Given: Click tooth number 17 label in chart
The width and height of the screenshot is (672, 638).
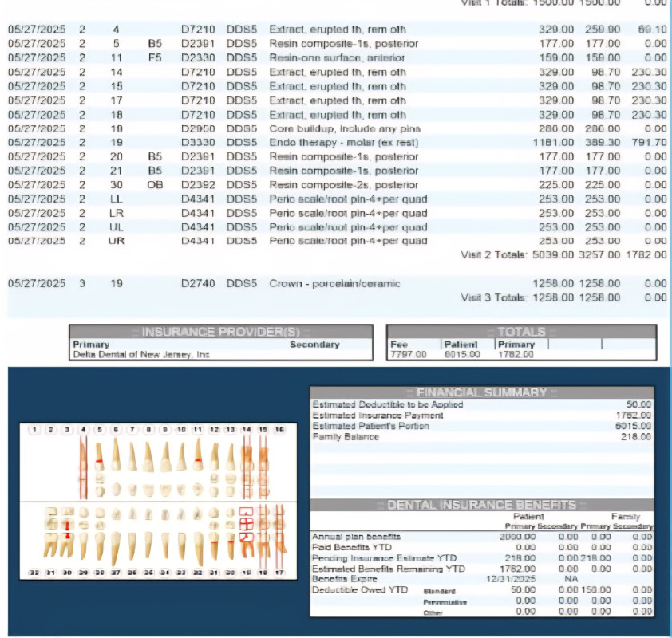Looking at the screenshot, I should point(279,573).
